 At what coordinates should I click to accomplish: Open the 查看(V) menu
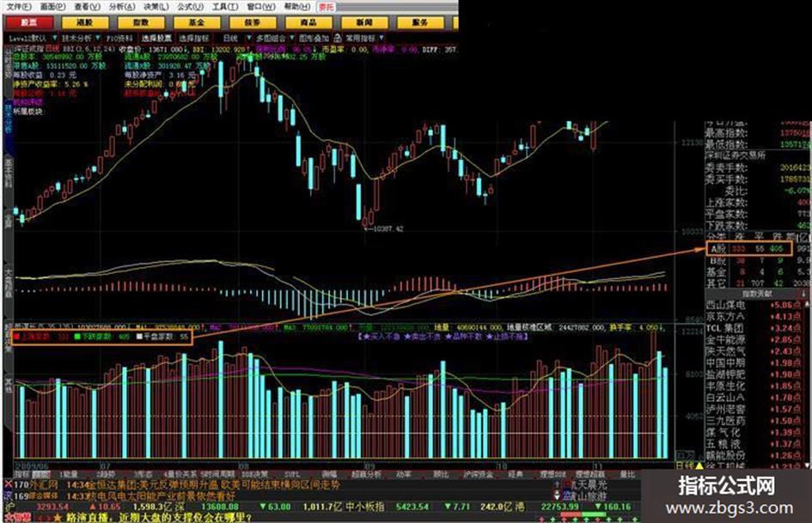88,7
